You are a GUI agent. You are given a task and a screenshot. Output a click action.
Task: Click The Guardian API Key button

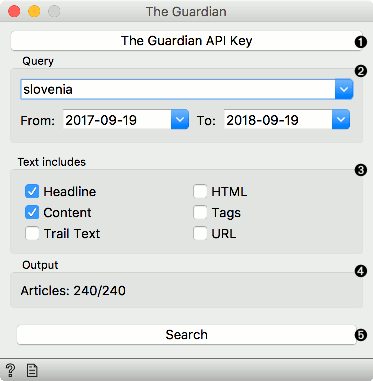[x=187, y=41]
